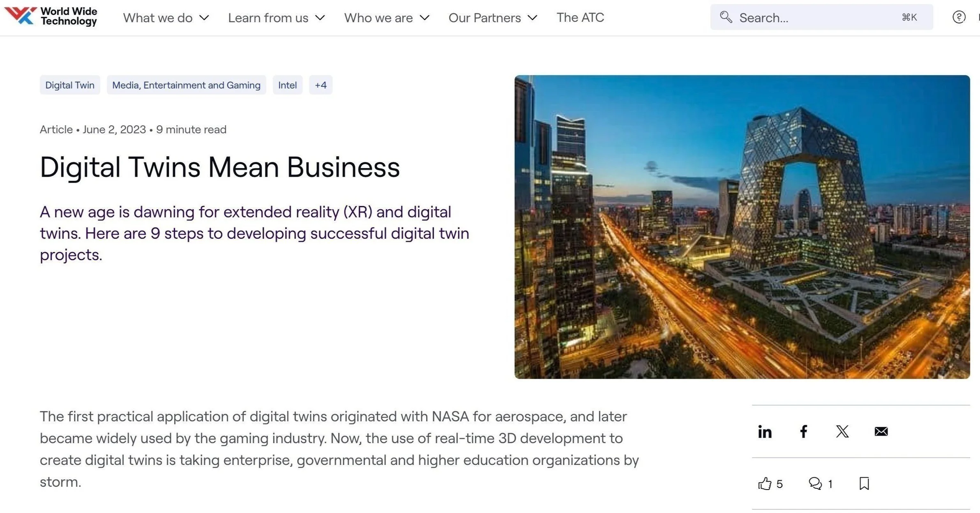980x513 pixels.
Task: Like the article with thumbs-up icon
Action: tap(765, 484)
